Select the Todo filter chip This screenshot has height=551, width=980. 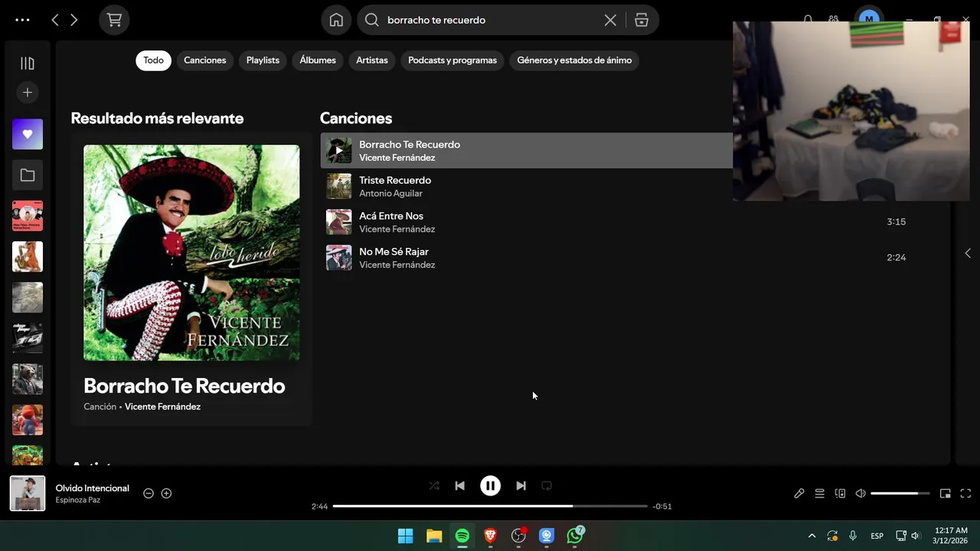(x=153, y=60)
